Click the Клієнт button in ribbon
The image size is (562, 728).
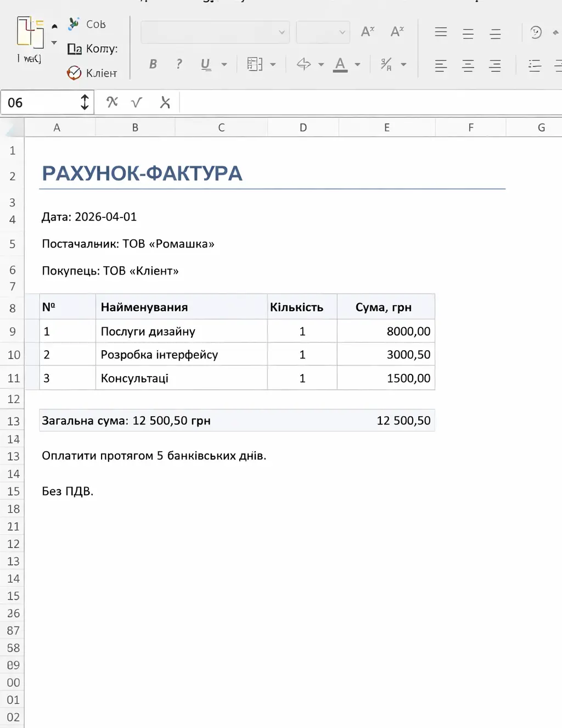point(92,73)
